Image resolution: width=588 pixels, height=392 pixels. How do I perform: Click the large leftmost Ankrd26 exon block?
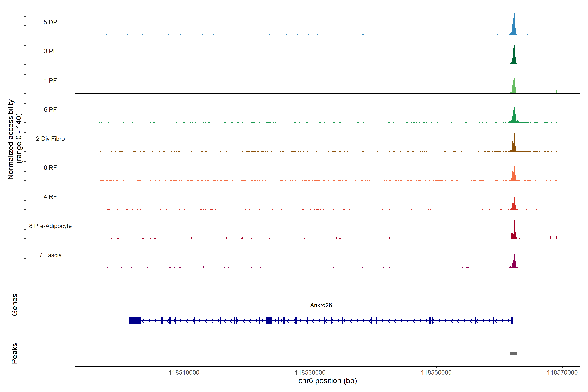point(135,320)
